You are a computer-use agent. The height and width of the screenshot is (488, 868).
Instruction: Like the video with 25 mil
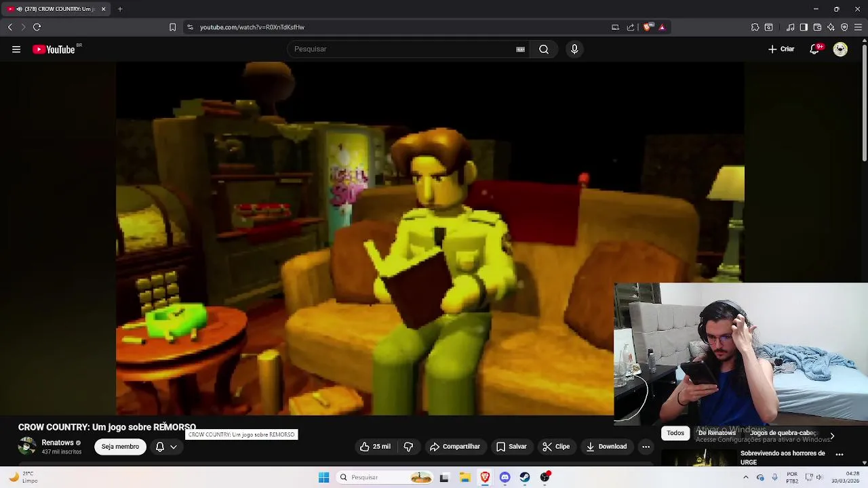click(x=375, y=447)
